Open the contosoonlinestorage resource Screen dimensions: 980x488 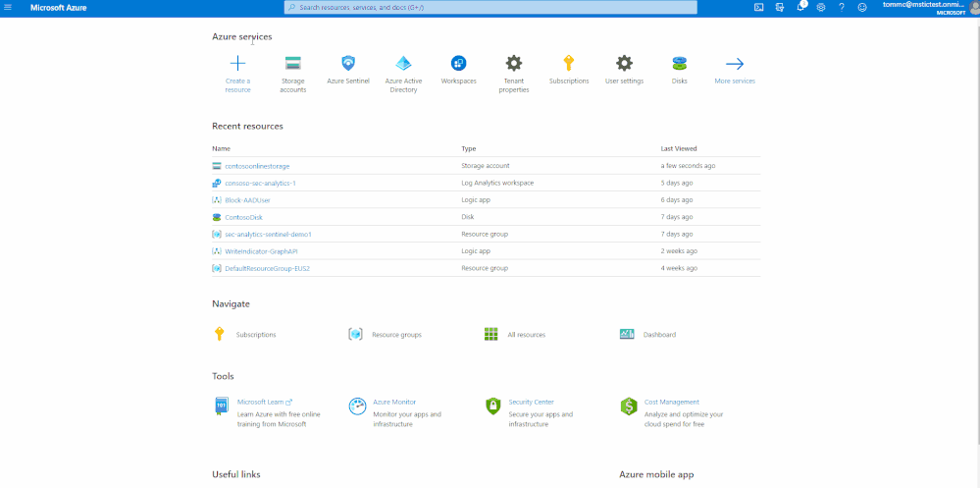(257, 166)
